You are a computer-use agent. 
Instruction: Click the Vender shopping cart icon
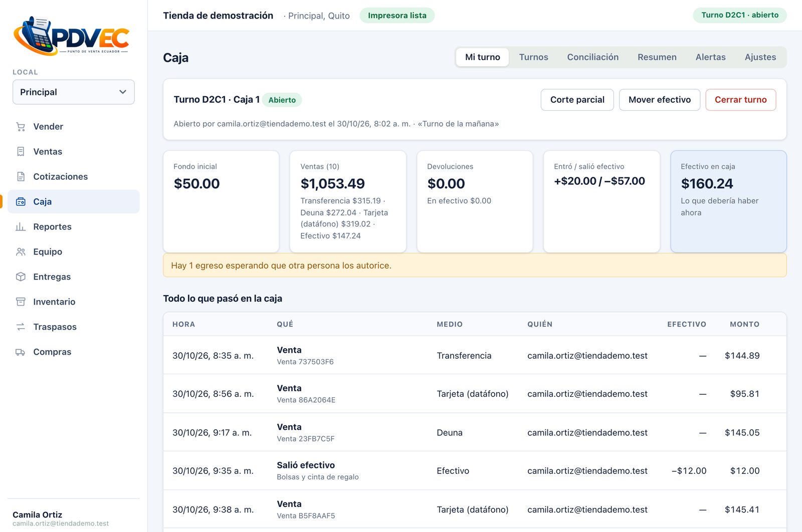[x=21, y=127]
